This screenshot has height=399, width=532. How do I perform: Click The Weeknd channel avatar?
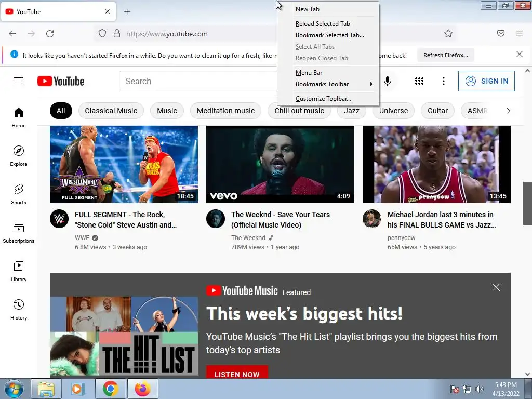click(216, 219)
